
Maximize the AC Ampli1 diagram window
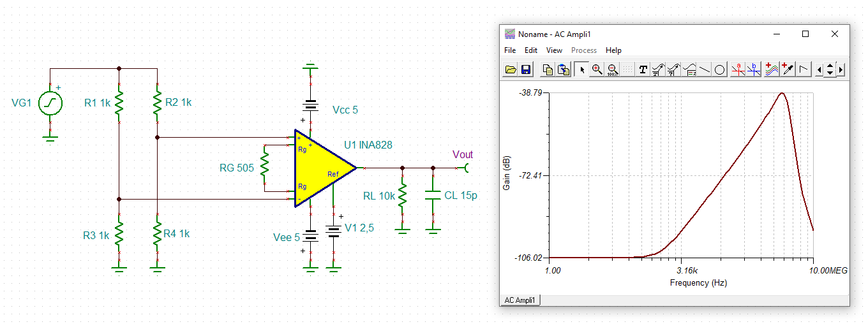point(805,34)
